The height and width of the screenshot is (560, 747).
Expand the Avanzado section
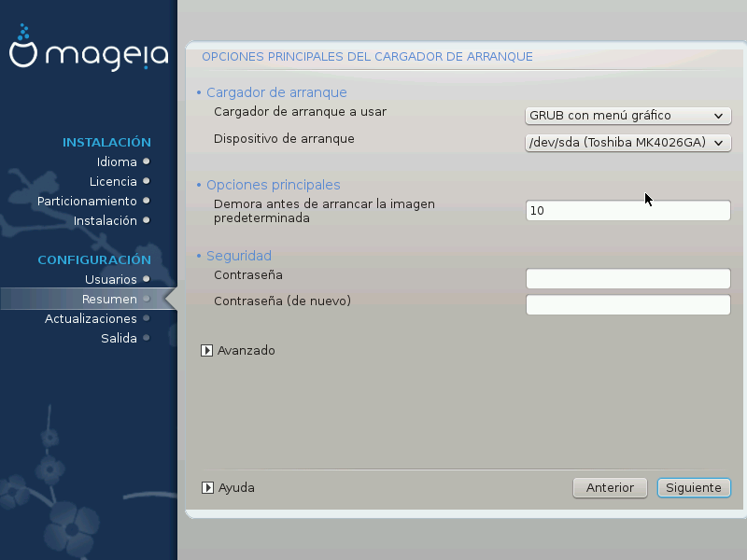[238, 351]
